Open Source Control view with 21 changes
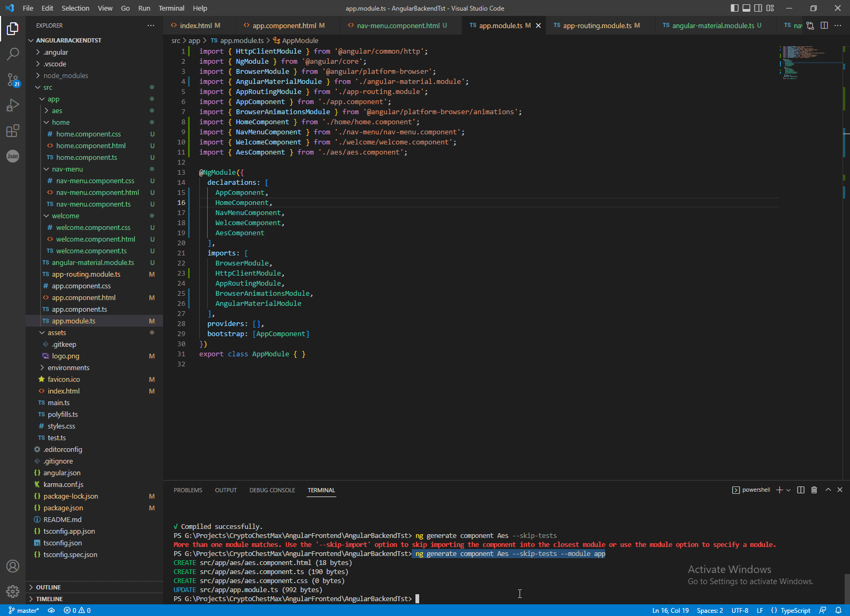This screenshot has width=850, height=616. [13, 80]
